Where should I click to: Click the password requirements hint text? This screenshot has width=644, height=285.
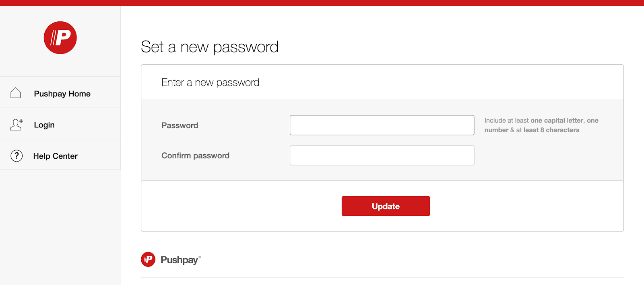click(541, 125)
